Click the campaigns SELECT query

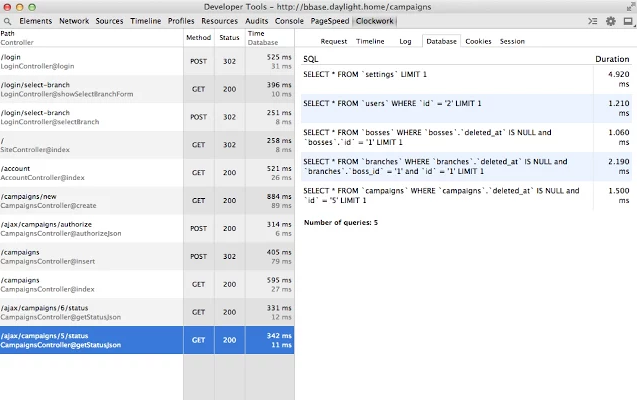coord(441,195)
